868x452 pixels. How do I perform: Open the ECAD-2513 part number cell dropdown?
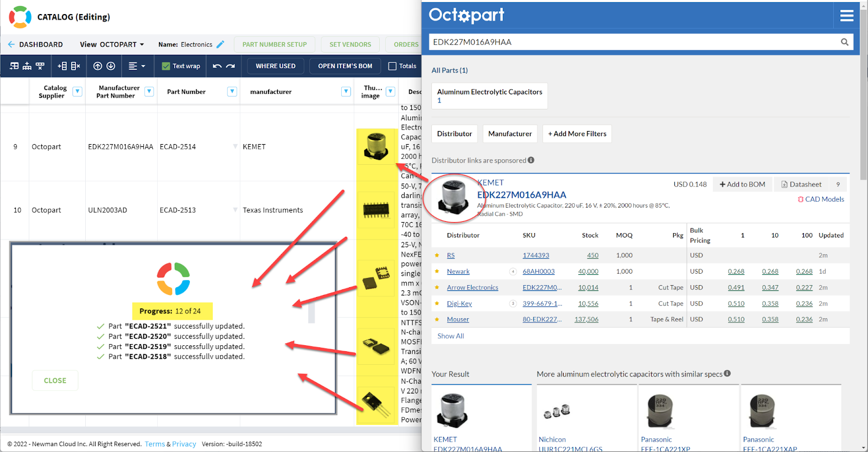(235, 210)
